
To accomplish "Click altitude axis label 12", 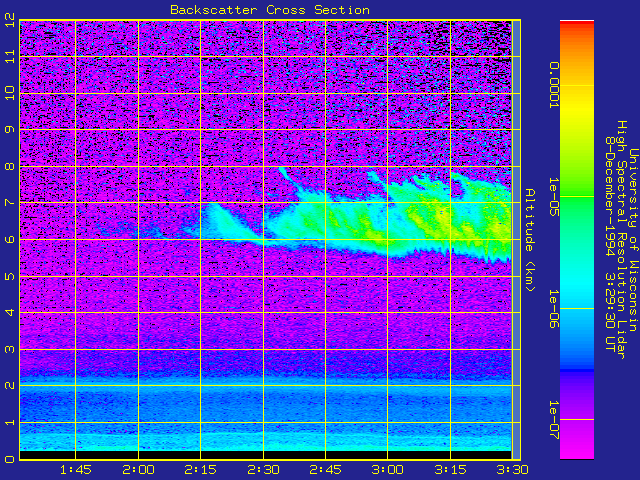I will 10,20.
